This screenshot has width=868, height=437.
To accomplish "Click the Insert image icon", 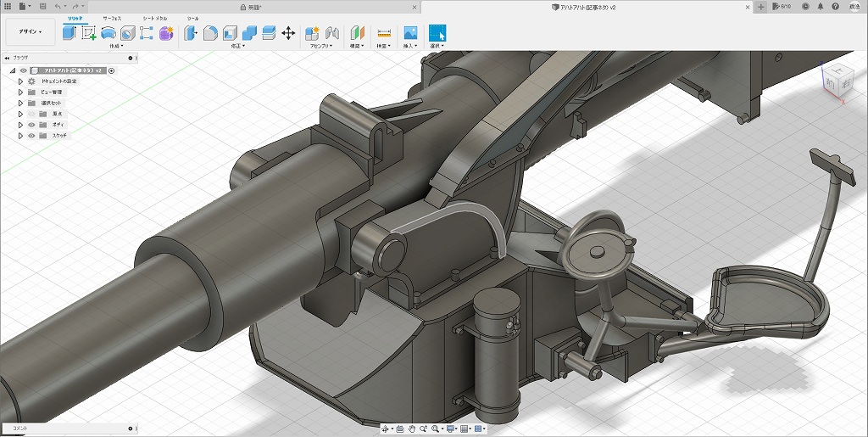I will click(410, 33).
